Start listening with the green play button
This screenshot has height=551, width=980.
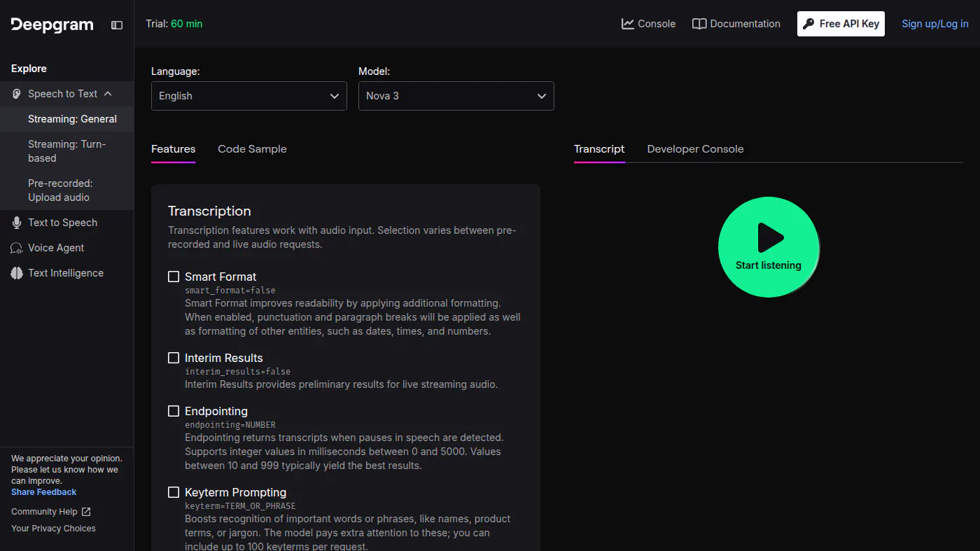[769, 247]
